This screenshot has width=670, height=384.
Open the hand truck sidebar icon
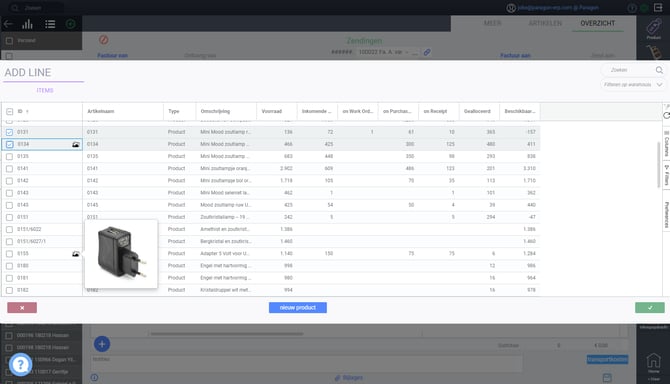click(x=653, y=52)
